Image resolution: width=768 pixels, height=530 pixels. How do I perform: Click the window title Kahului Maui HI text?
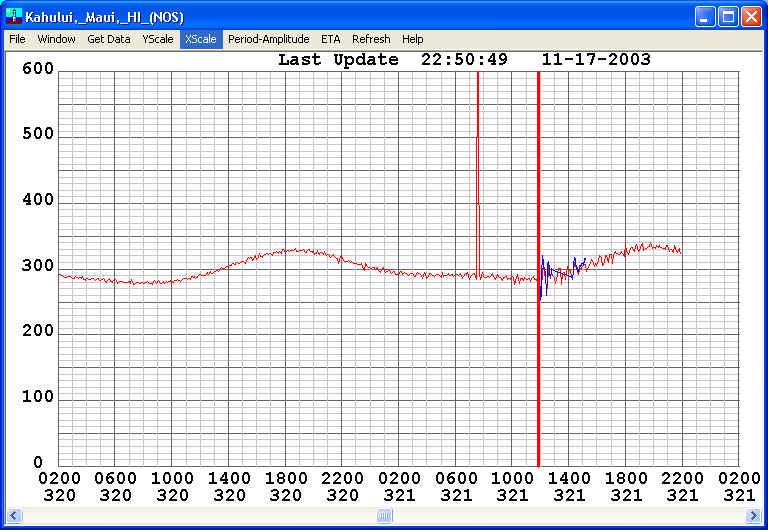(x=104, y=18)
